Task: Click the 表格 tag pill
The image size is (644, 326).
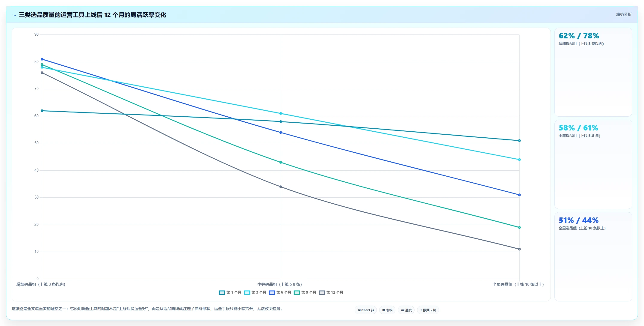Action: pos(387,310)
